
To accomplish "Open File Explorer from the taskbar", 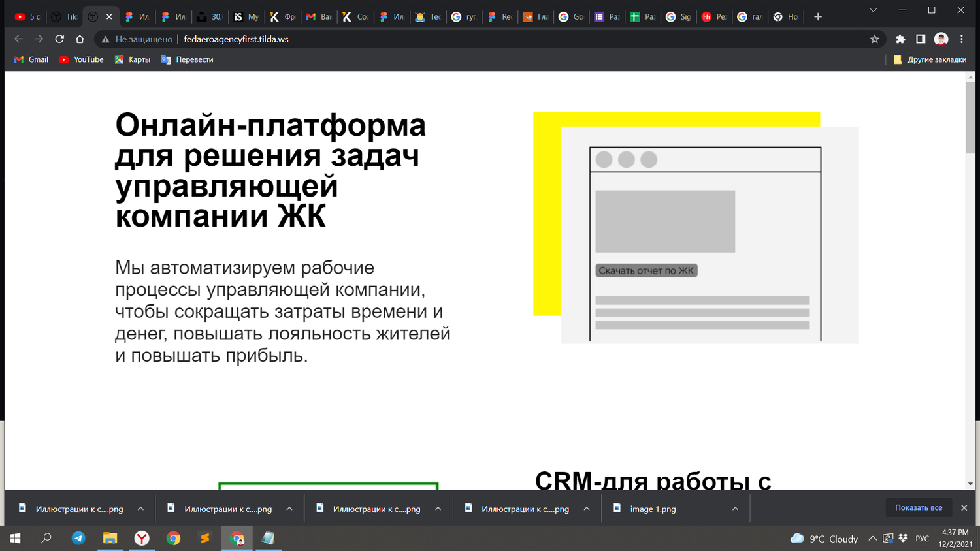I will click(x=110, y=539).
